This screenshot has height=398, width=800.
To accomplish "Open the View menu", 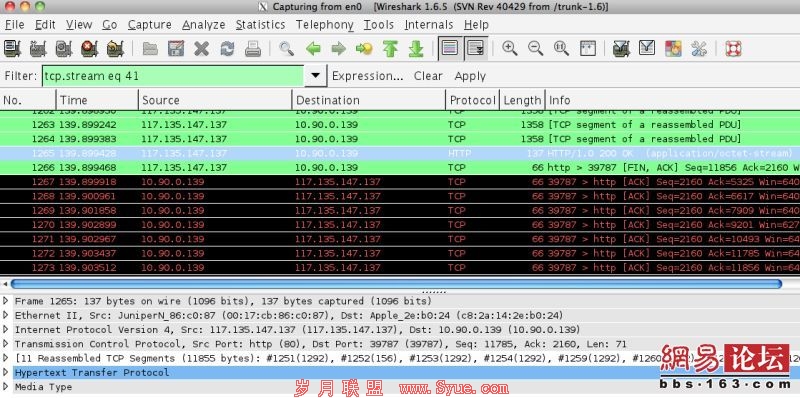I will [x=79, y=24].
